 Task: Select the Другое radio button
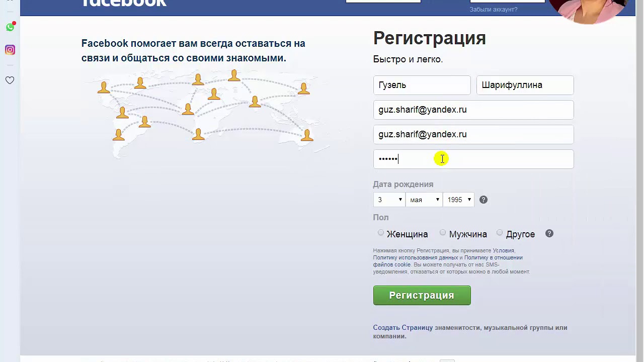tap(500, 232)
